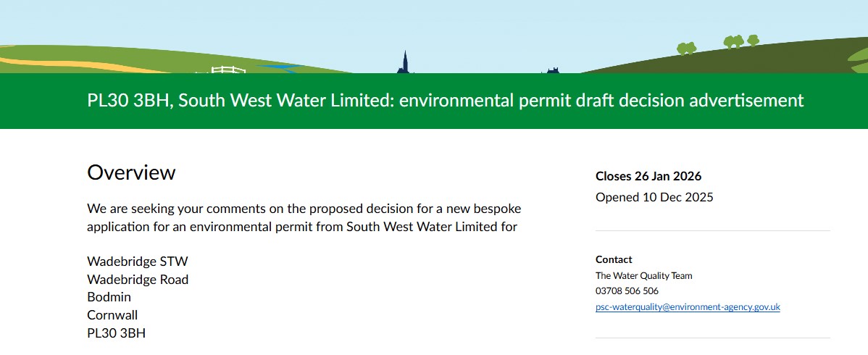The width and height of the screenshot is (868, 355).
Task: Click the "Wadebridge Road" address line
Action: coord(138,280)
